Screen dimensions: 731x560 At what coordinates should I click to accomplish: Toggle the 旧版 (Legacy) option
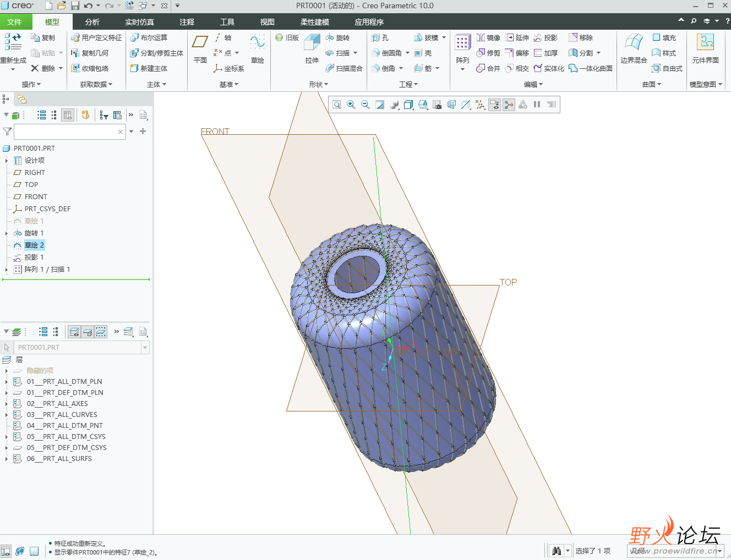(287, 38)
